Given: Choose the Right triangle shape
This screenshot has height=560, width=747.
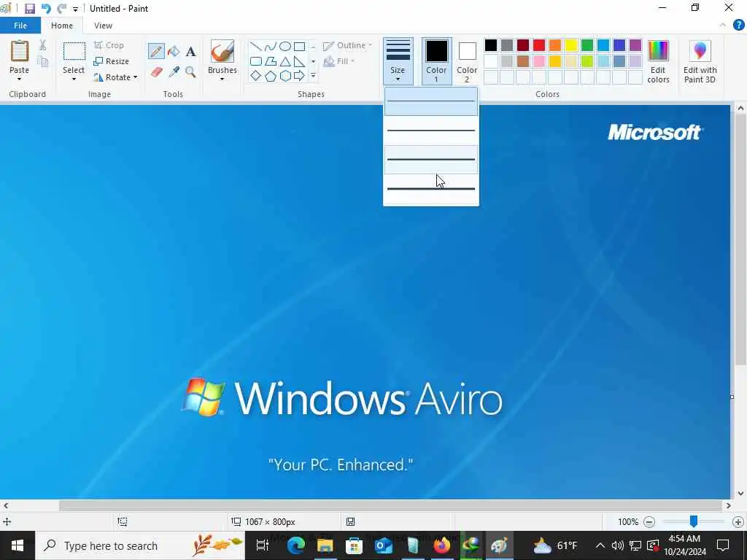Looking at the screenshot, I should coord(299,61).
